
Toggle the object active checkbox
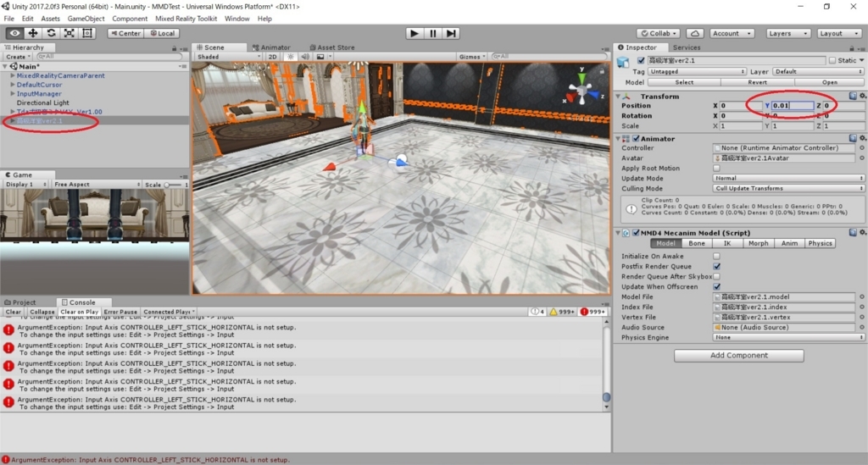[641, 60]
